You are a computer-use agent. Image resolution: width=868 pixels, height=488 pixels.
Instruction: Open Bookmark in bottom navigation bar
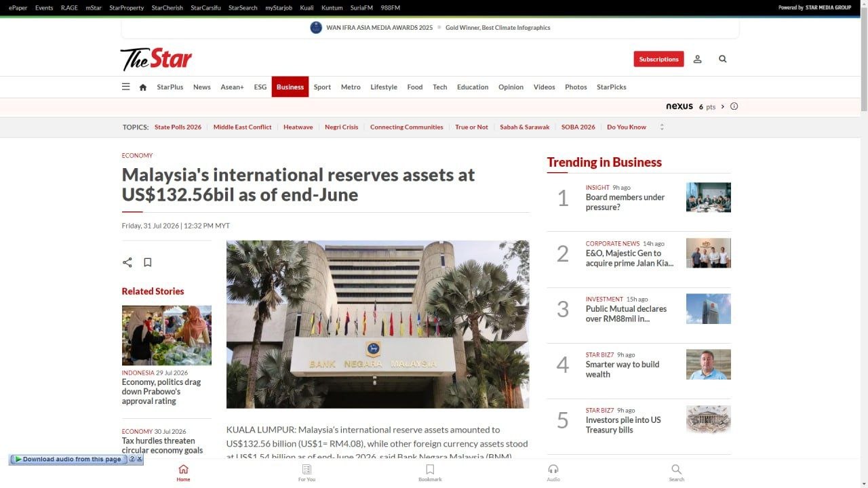coord(430,472)
